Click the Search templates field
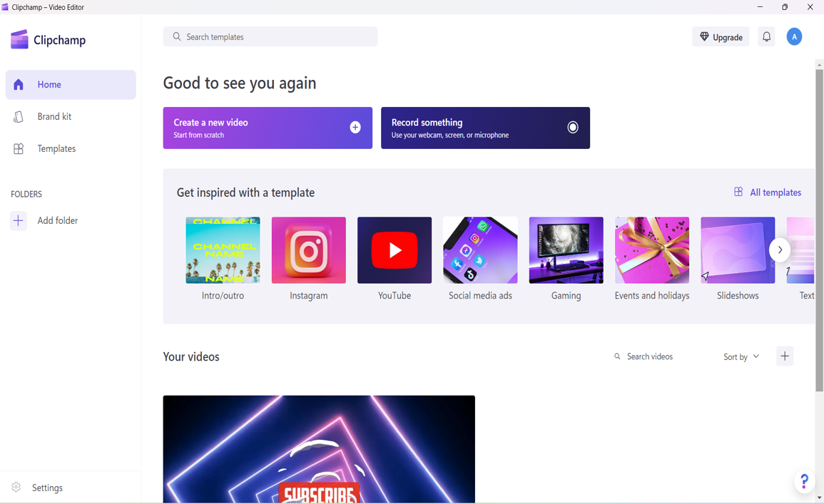The height and width of the screenshot is (504, 824). point(270,37)
